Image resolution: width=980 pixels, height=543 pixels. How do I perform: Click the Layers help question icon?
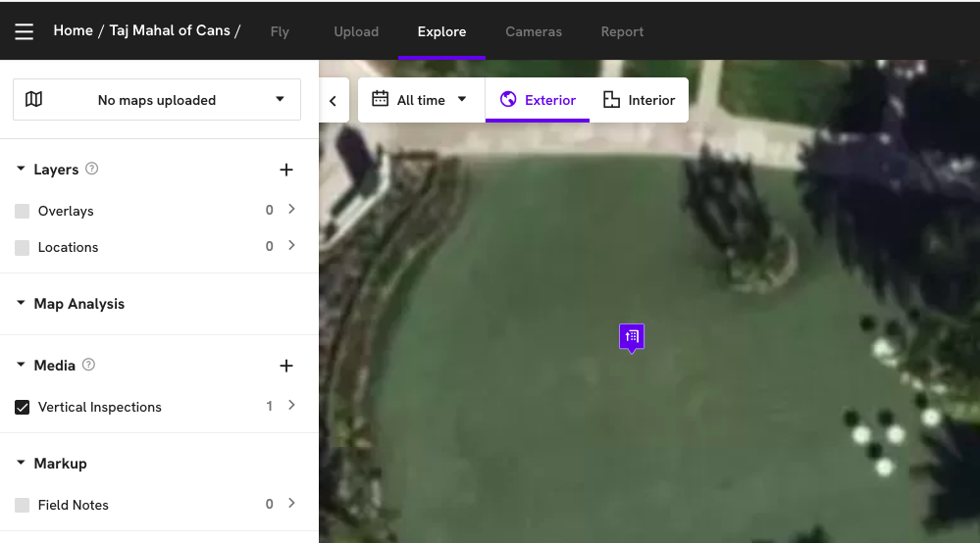(92, 169)
